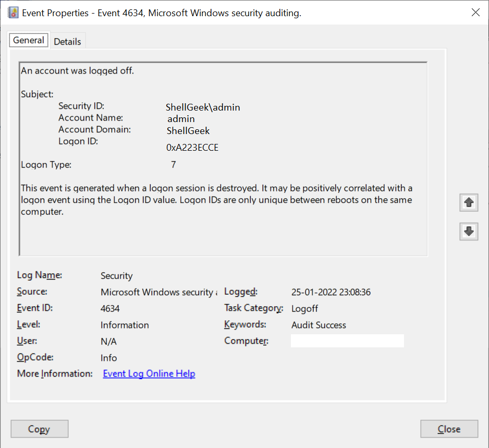The image size is (489, 448).
Task: Open the Event Log Online Help link
Action: point(149,373)
